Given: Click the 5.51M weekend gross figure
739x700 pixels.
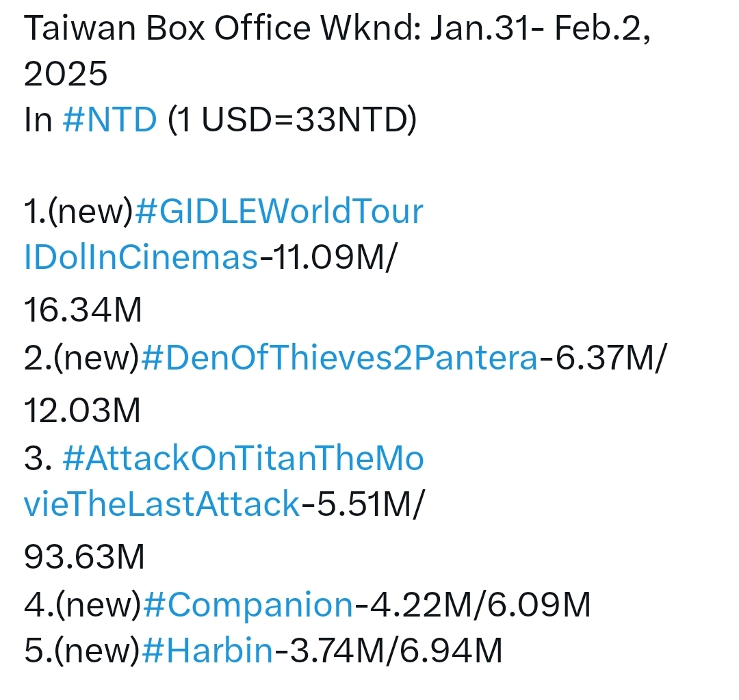Looking at the screenshot, I should (359, 505).
